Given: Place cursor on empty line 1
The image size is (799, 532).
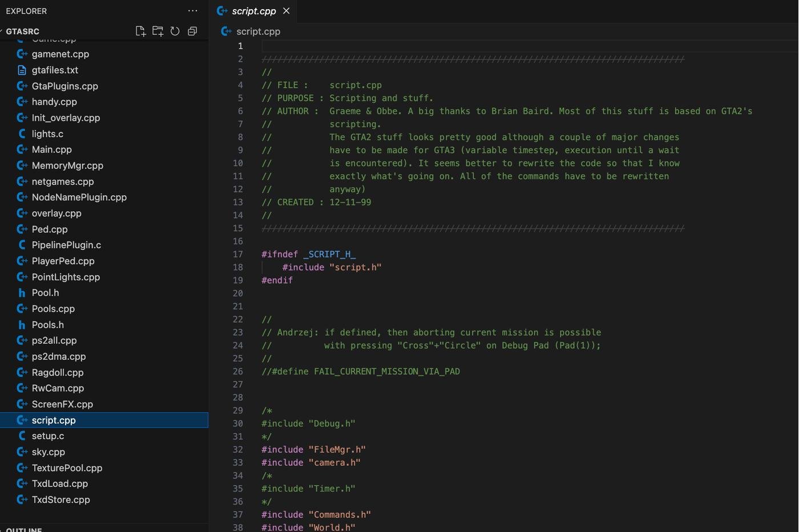Looking at the screenshot, I should pos(457,46).
